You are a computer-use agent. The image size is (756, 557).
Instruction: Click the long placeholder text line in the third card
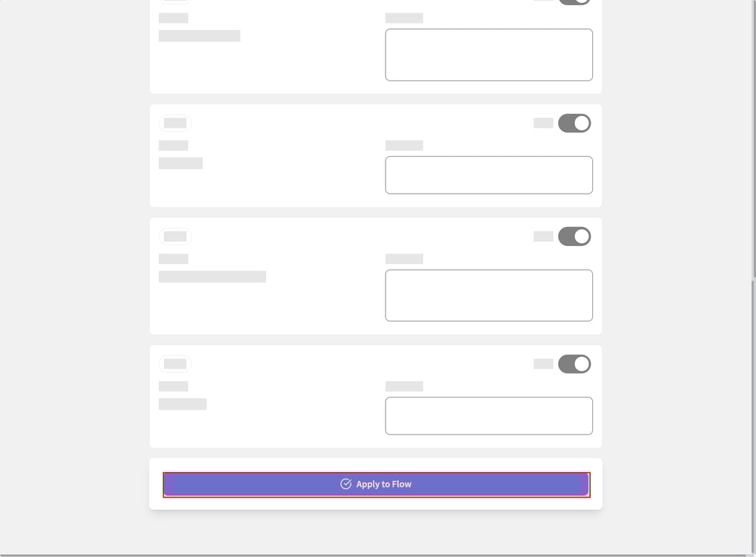[212, 276]
